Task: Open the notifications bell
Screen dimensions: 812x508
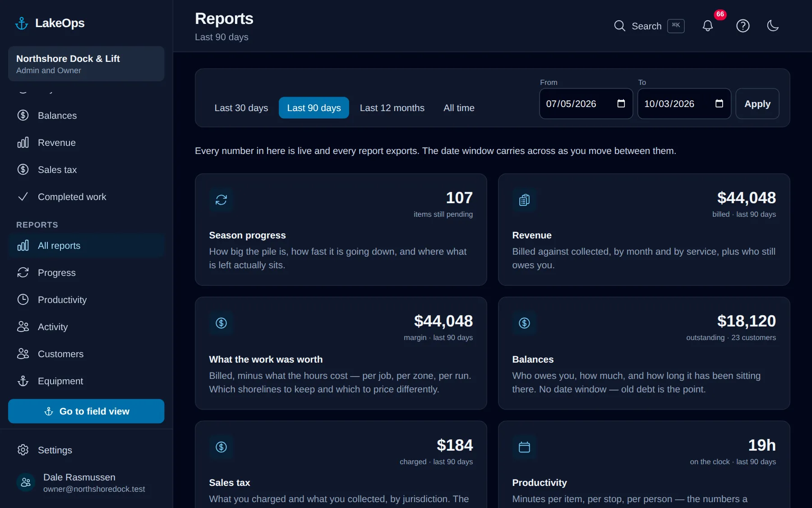Action: coord(708,26)
